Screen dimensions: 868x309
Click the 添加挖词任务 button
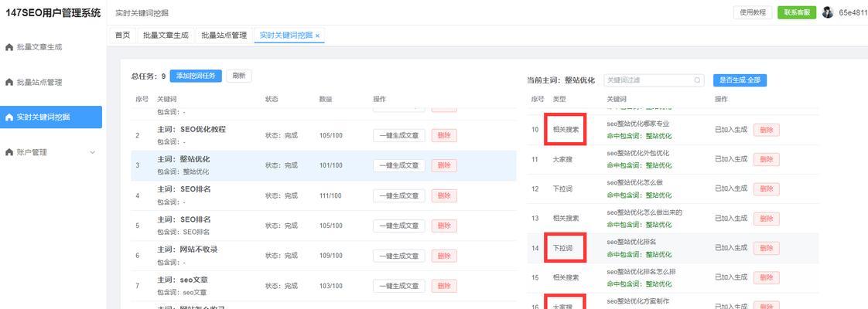196,76
